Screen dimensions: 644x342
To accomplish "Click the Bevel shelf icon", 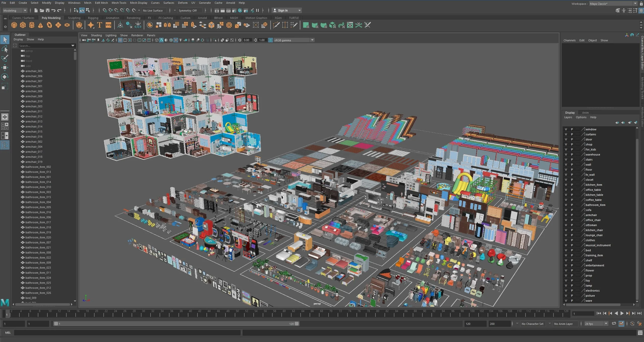I will click(x=212, y=25).
